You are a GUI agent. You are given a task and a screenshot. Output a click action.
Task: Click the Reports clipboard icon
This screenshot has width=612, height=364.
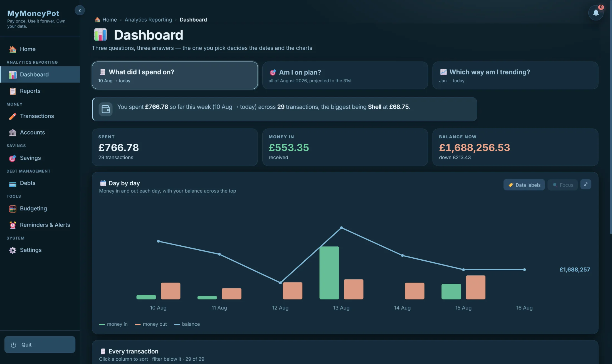(x=13, y=91)
